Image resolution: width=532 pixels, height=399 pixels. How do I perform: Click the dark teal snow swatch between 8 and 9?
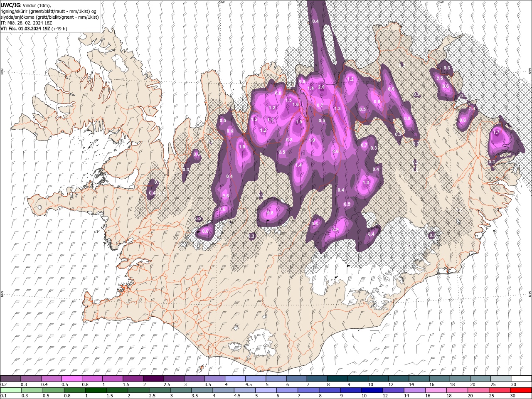(337, 379)
